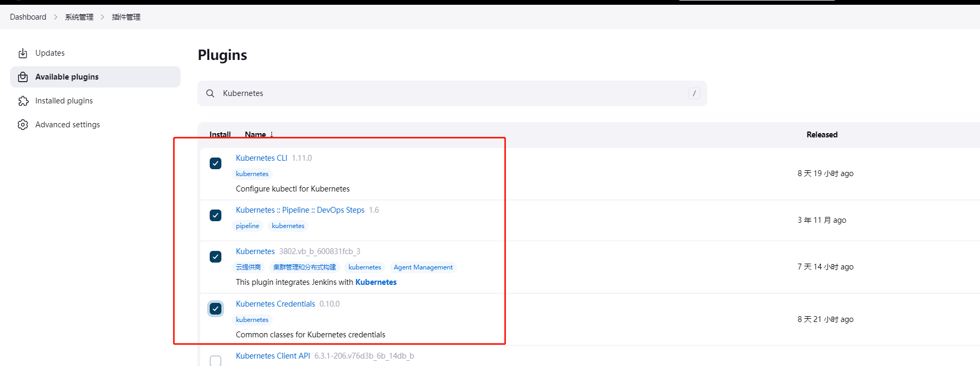Click '8 天 19 小时 ago' release time
Image resolution: width=980 pixels, height=366 pixels.
pos(826,173)
